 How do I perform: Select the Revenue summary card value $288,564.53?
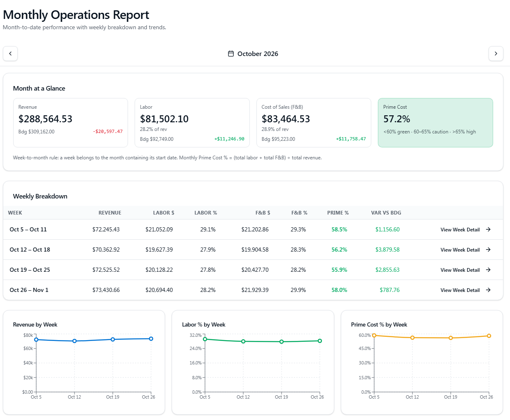pyautogui.click(x=45, y=119)
